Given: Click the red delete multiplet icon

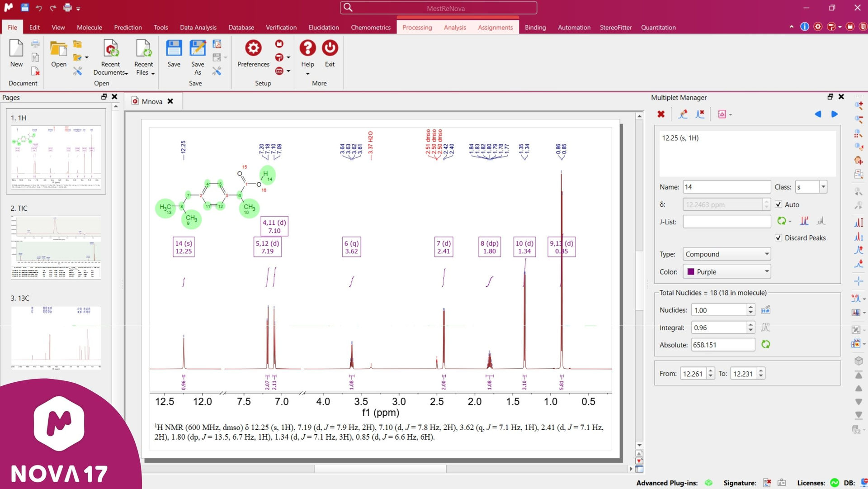Looking at the screenshot, I should coord(661,114).
